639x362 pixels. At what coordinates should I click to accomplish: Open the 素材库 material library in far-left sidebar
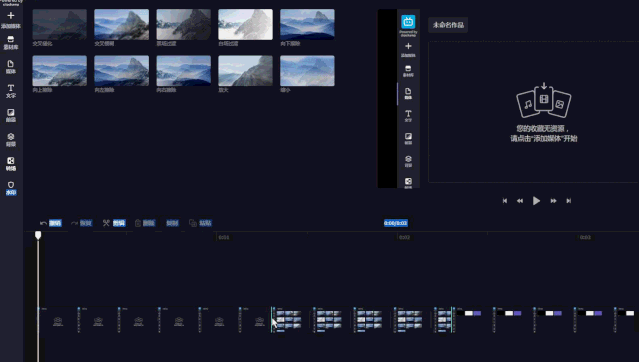pos(11,42)
